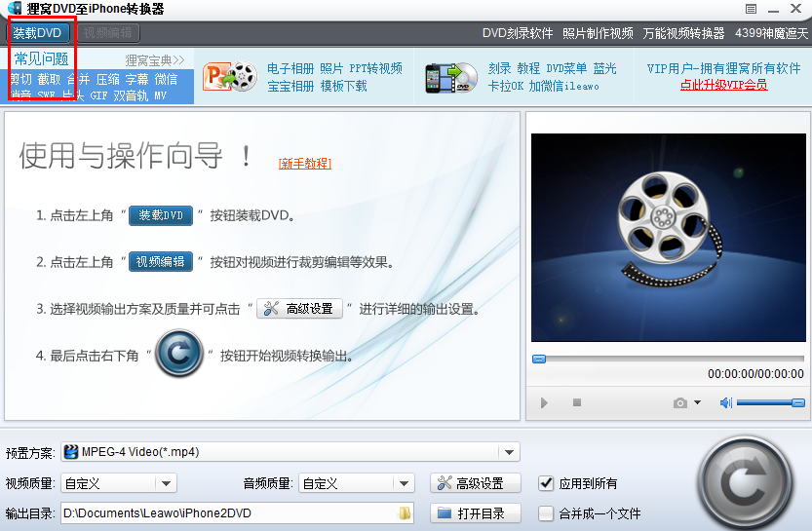Click the 点此升级VIP会员 upgrade link

click(723, 85)
